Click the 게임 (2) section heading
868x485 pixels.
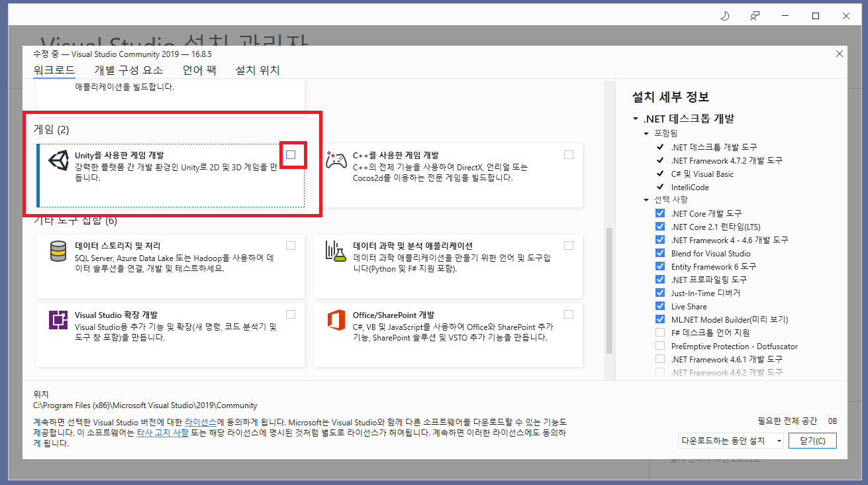pos(51,129)
